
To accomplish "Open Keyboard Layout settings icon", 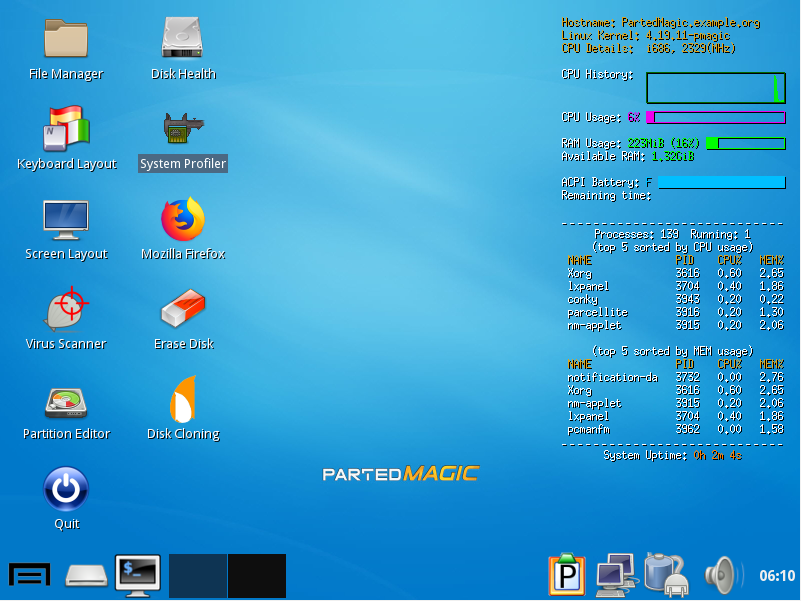I will pyautogui.click(x=66, y=128).
